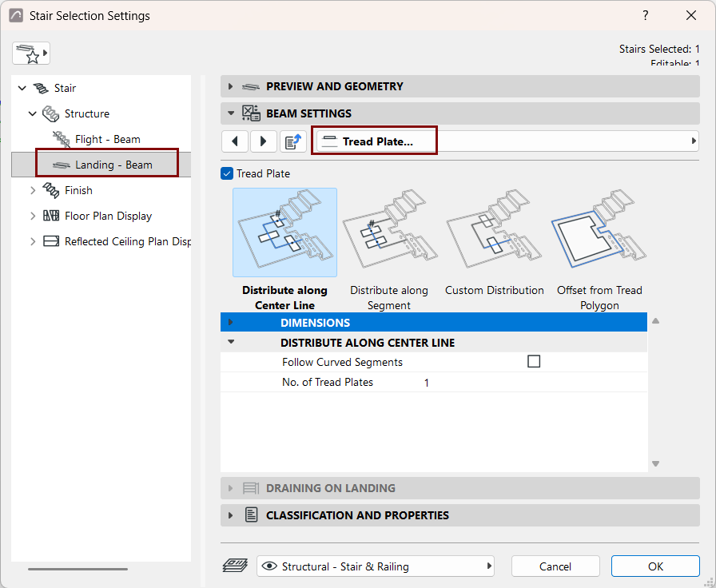The height and width of the screenshot is (588, 716).
Task: Enable Follow Curved Segments checkbox
Action: coord(534,362)
